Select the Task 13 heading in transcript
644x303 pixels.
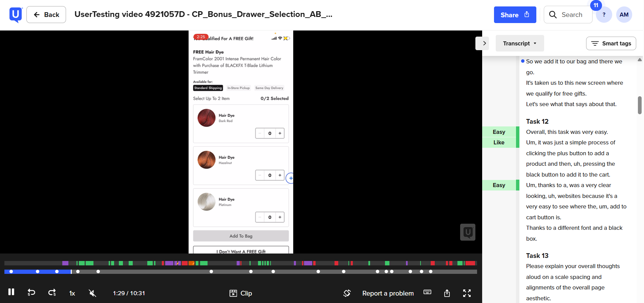[537, 256]
